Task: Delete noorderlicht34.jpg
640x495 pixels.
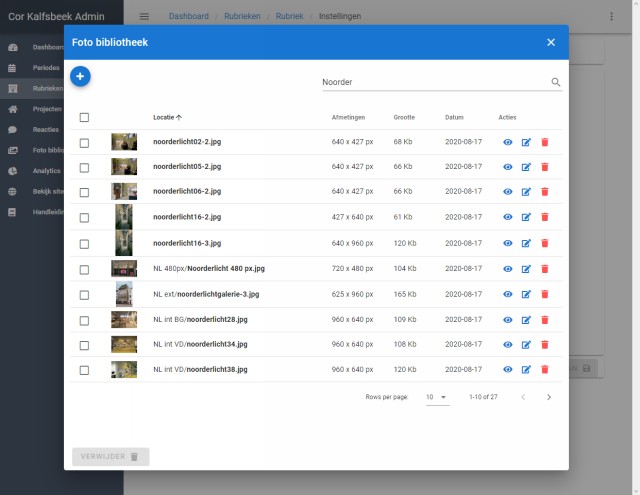Action: [544, 345]
